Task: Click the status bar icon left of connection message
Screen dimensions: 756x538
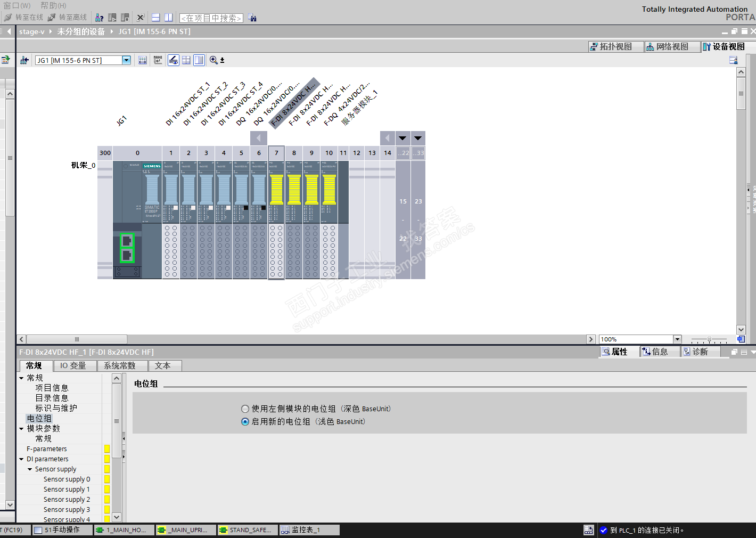Action: pyautogui.click(x=588, y=530)
